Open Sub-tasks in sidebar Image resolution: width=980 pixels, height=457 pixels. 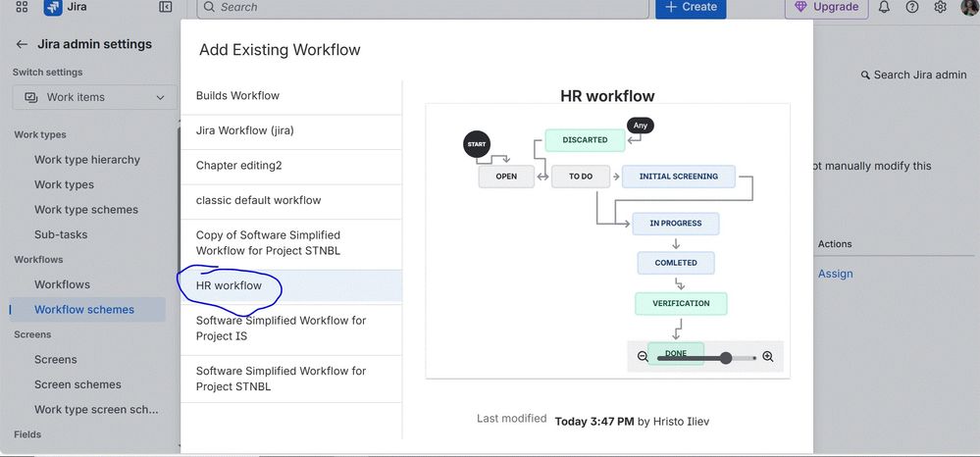[x=61, y=234]
